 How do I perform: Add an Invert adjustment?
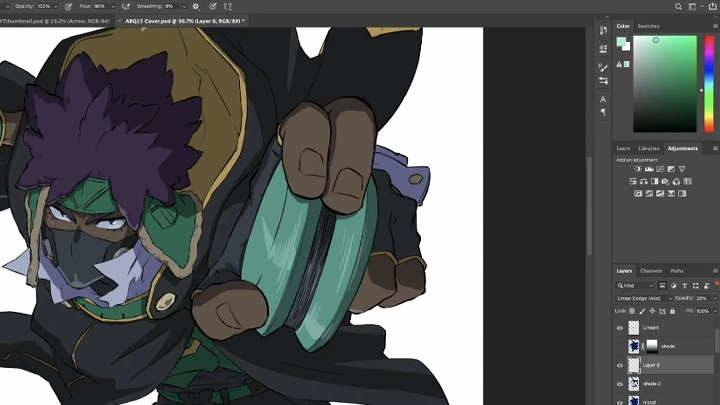click(x=638, y=194)
